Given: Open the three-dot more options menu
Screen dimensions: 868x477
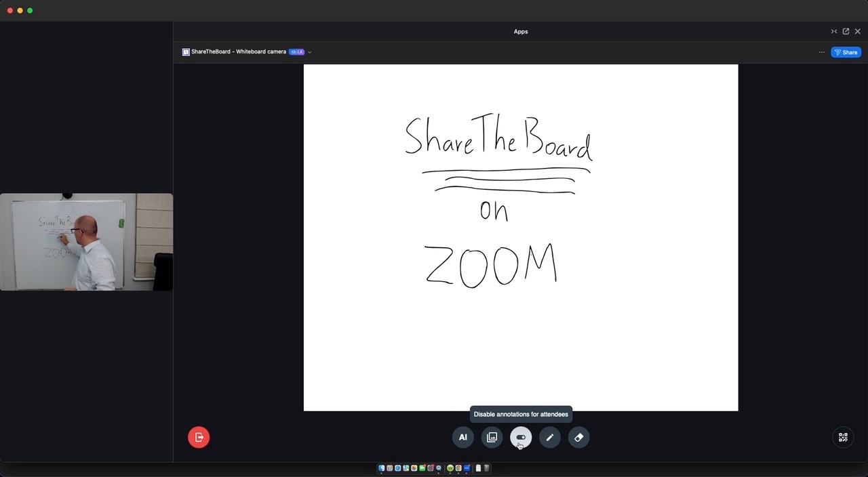Looking at the screenshot, I should 822,52.
